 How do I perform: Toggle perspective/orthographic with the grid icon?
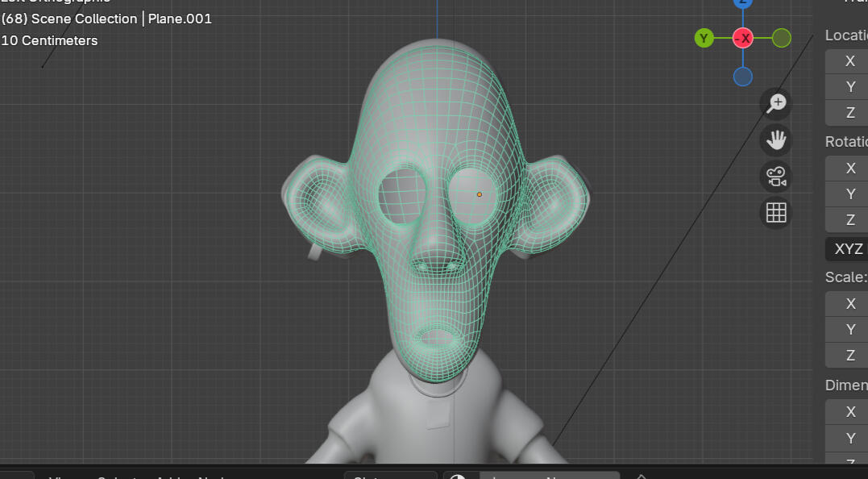click(776, 213)
